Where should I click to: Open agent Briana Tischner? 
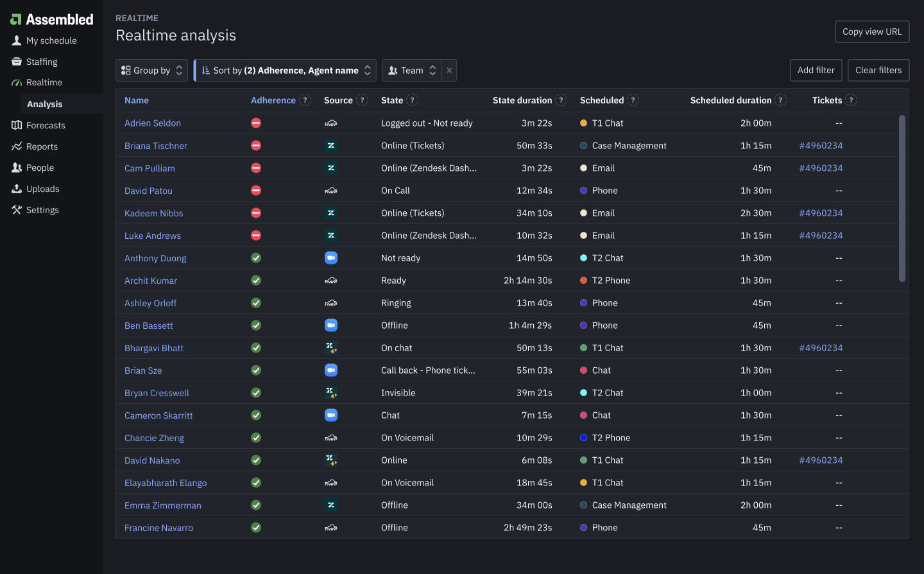click(156, 146)
